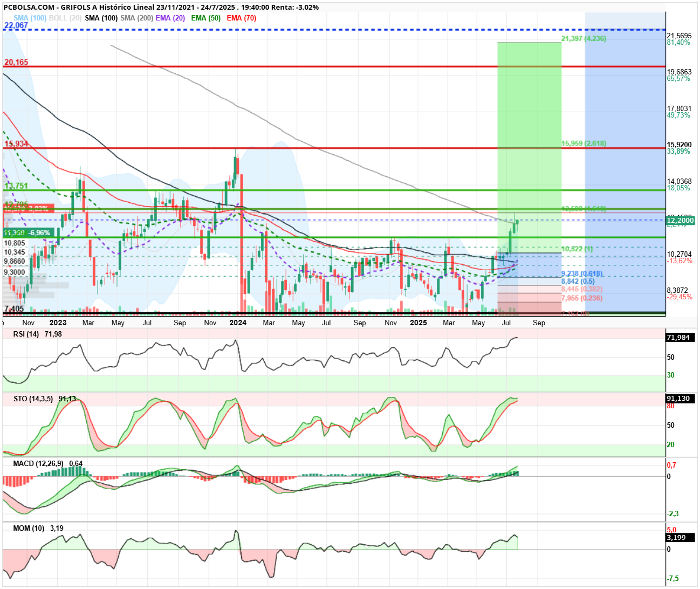Click the MACD (12,26,9) indicator label
This screenshot has width=700, height=589.
[x=38, y=463]
